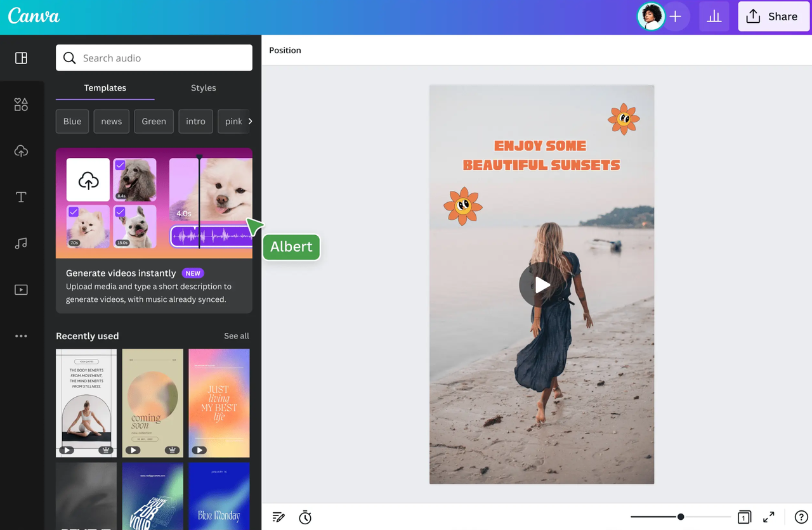This screenshot has height=530, width=812.
Task: Play the video on the canvas
Action: tap(541, 285)
